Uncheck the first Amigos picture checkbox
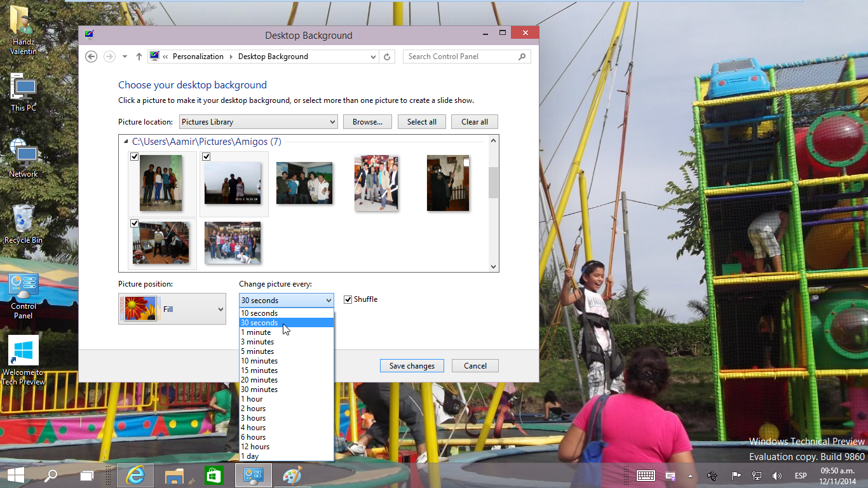 [x=135, y=157]
